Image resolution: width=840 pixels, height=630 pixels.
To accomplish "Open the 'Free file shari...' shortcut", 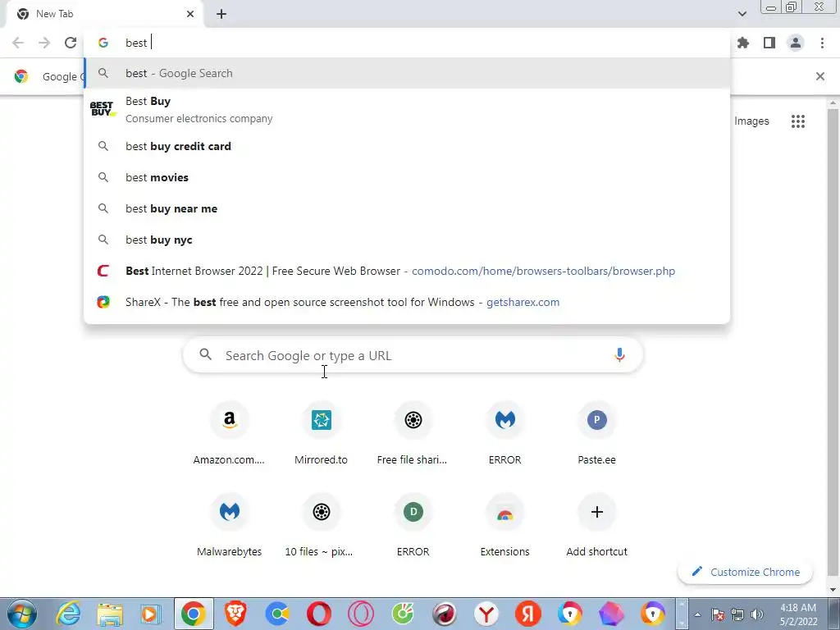I will pyautogui.click(x=413, y=435).
